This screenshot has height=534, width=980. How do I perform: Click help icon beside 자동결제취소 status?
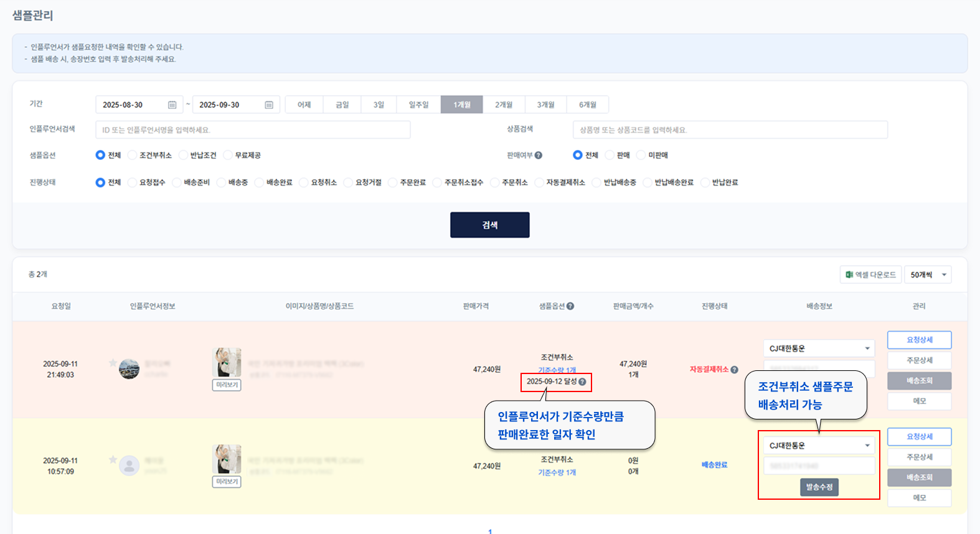[x=735, y=370]
